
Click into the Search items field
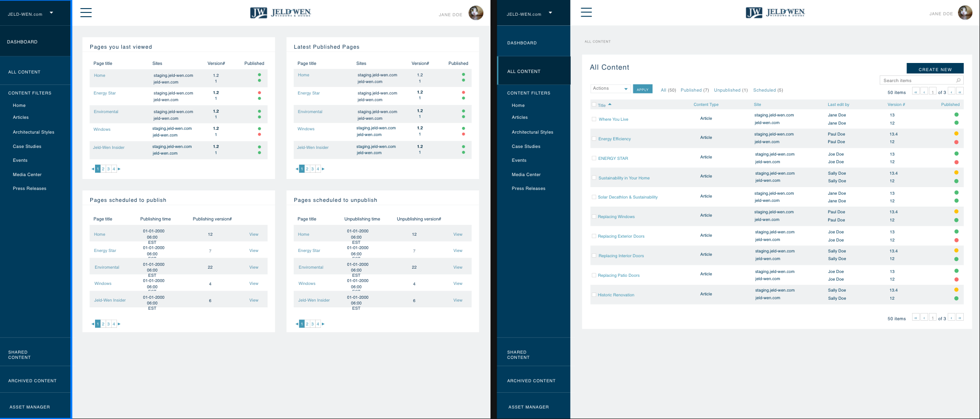(x=921, y=80)
